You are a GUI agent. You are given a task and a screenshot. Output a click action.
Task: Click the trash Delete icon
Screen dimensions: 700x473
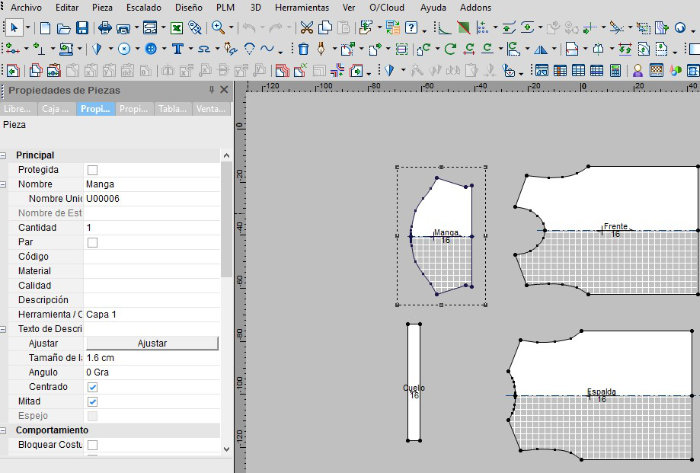tap(303, 48)
